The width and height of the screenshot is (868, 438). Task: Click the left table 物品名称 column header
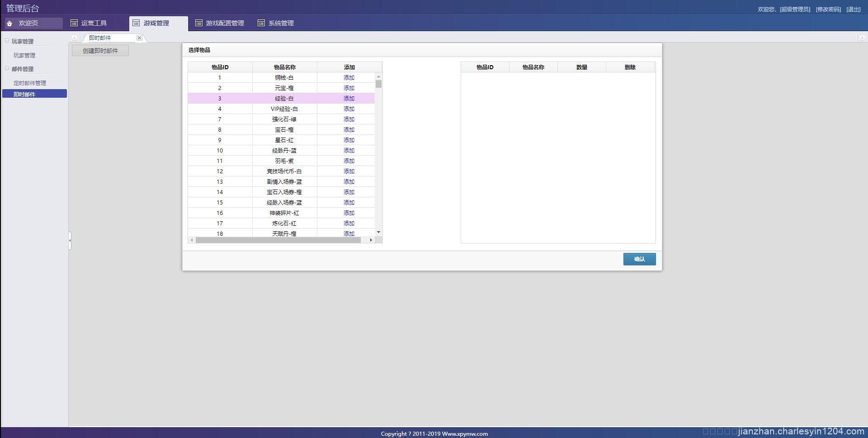click(x=285, y=67)
